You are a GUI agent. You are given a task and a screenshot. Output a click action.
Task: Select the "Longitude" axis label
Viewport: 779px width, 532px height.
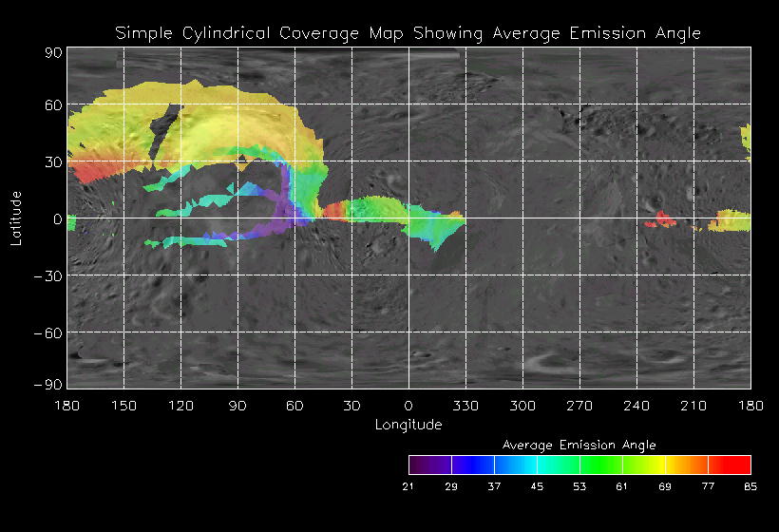tap(408, 425)
